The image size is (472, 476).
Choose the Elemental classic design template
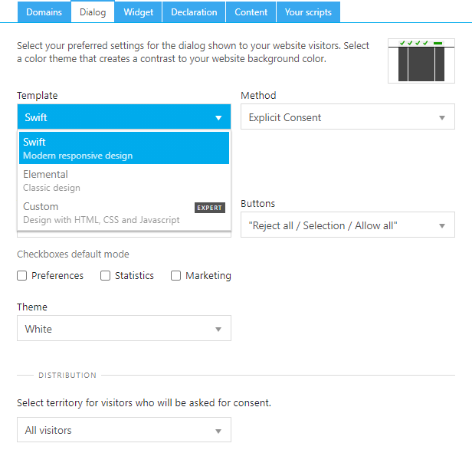tap(123, 180)
